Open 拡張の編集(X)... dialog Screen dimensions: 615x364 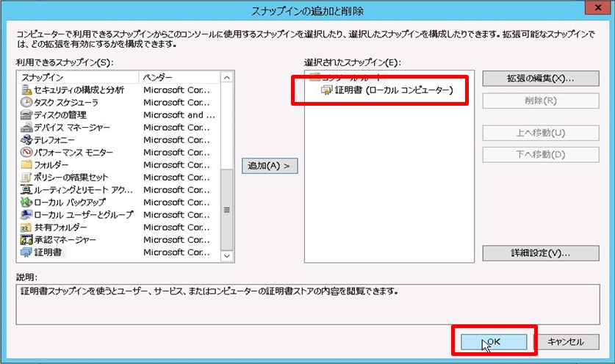tap(529, 78)
